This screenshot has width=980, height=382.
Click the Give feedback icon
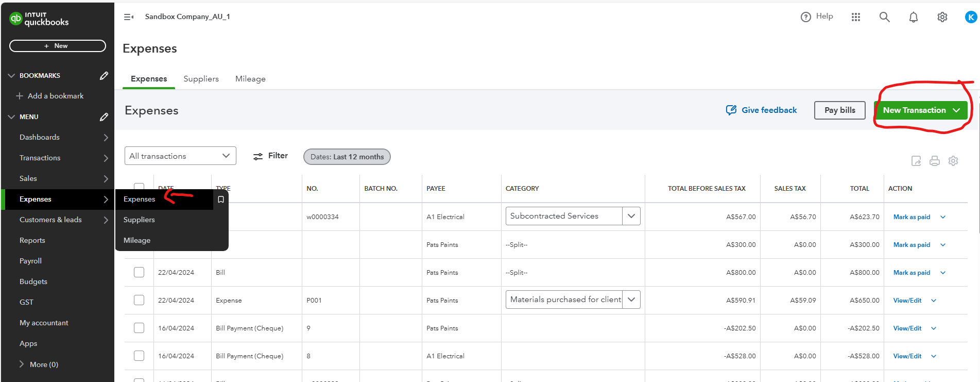point(731,110)
